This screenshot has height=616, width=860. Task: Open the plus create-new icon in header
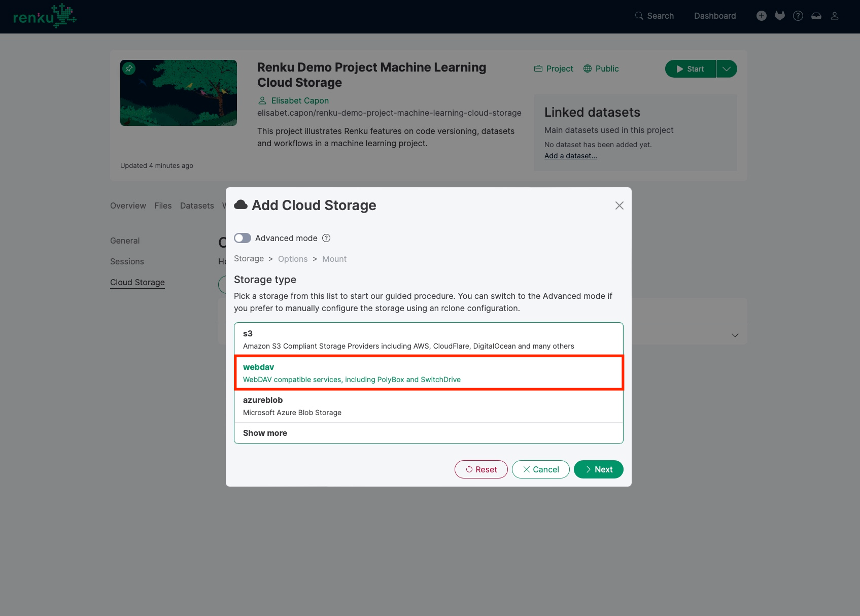point(761,16)
